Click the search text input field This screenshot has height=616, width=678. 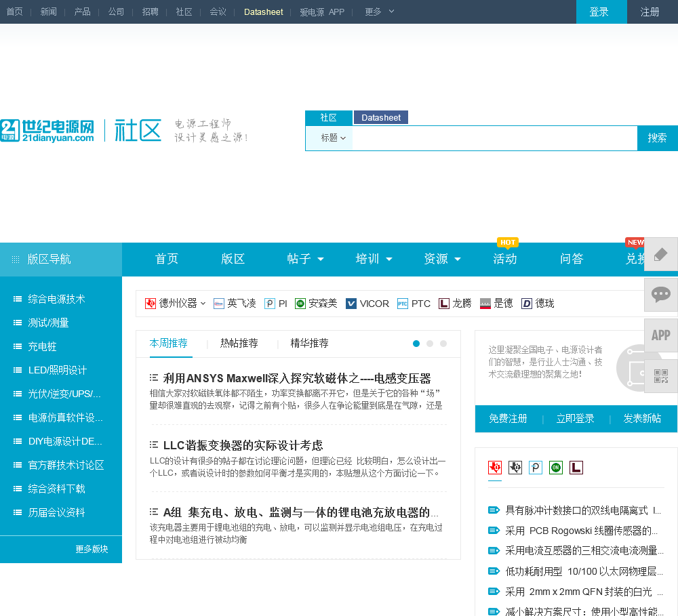(494, 138)
